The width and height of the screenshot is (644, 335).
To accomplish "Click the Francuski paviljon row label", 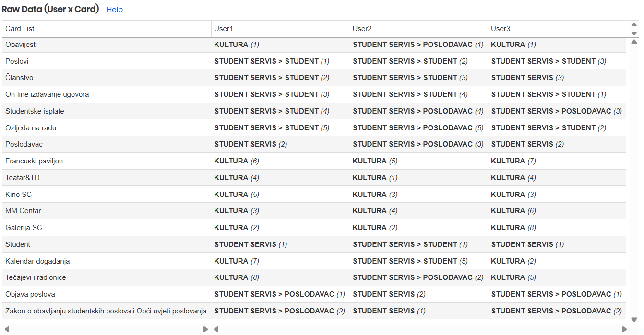I will tap(34, 161).
